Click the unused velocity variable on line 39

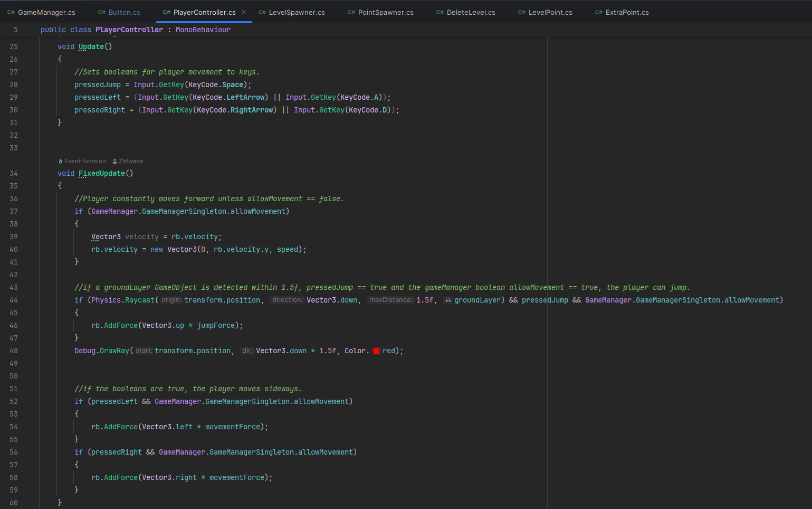(142, 237)
